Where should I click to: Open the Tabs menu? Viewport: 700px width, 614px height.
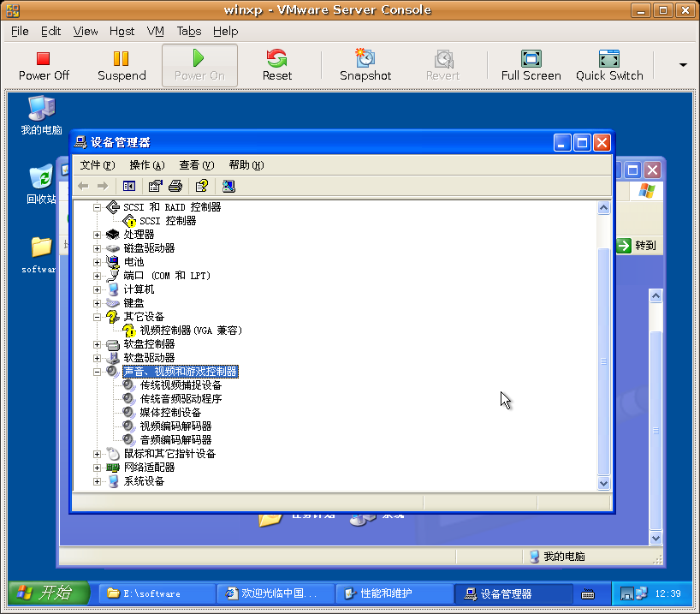[189, 32]
